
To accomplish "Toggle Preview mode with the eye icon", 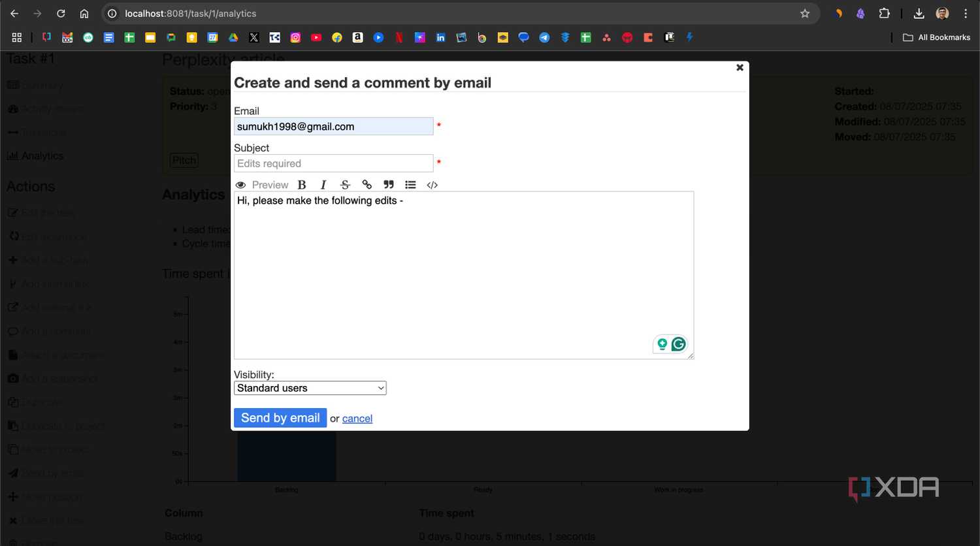I will [240, 185].
